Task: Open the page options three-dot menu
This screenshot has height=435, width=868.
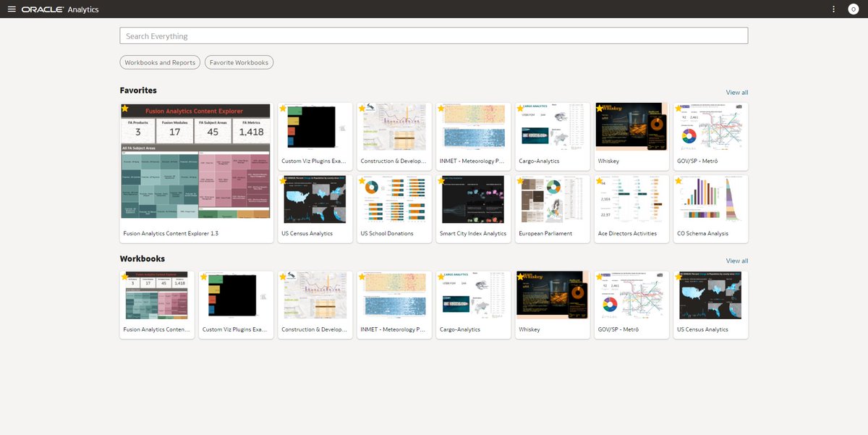Action: [833, 9]
